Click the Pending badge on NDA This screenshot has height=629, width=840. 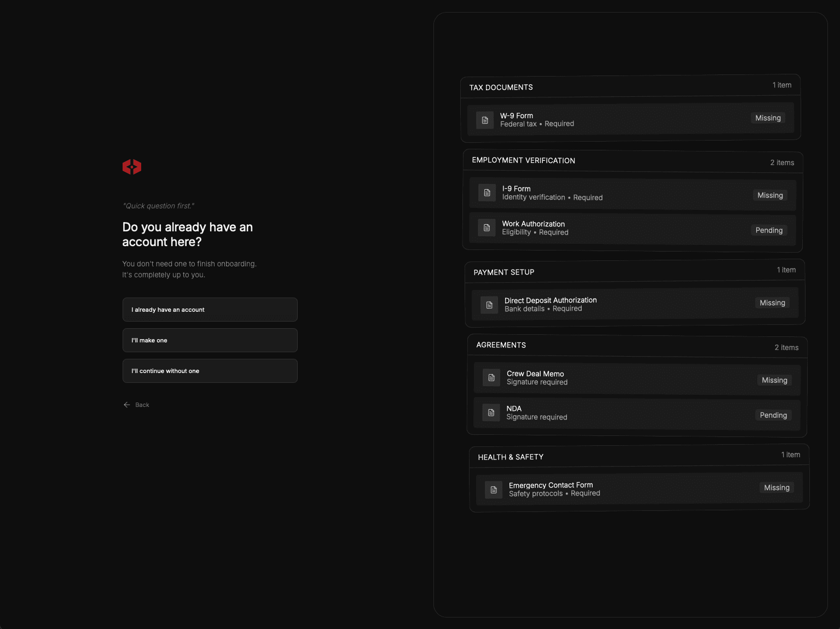coord(773,415)
